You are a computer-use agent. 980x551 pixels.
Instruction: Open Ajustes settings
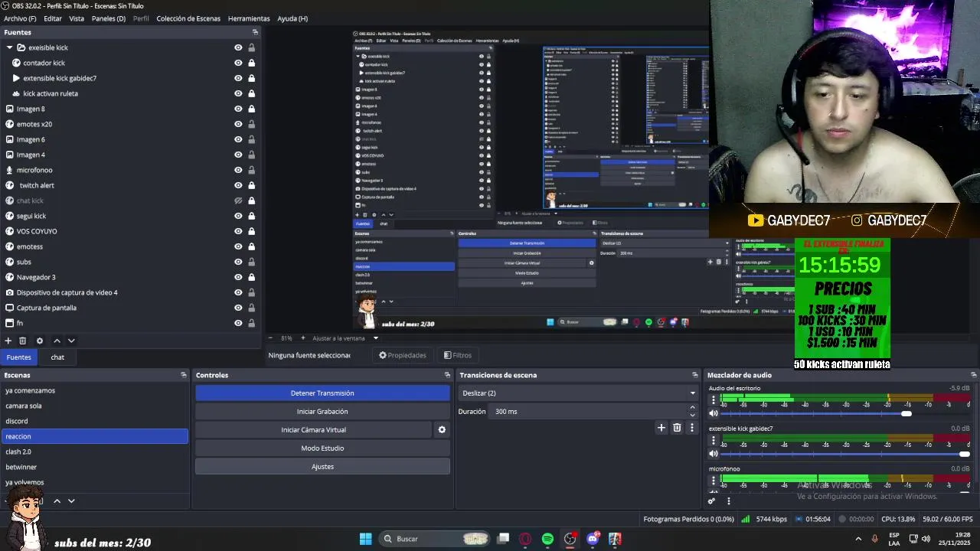322,467
